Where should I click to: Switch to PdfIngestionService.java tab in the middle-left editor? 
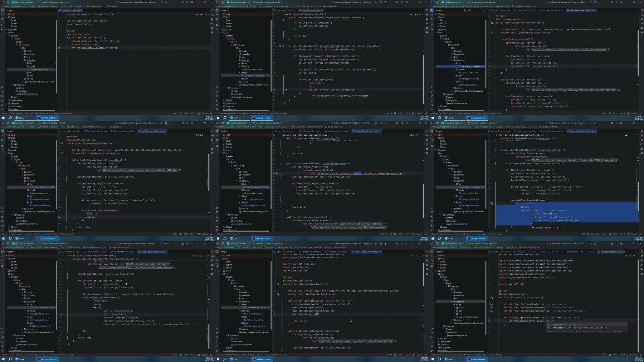point(96,131)
